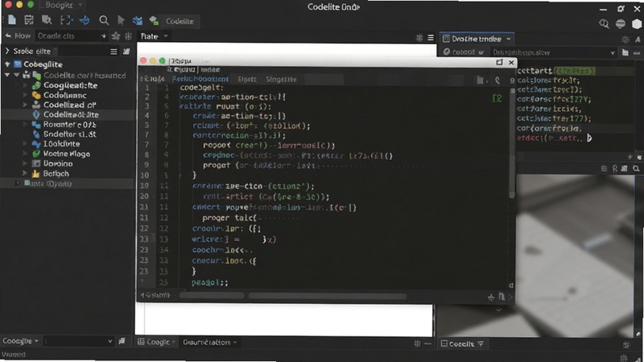Click the pin icon at floating editor bottom right
Viewport: 644px width, 362px height.
point(491,297)
